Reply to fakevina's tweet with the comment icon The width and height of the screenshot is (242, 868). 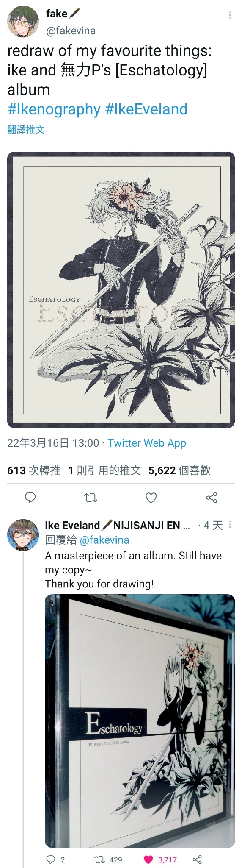pyautogui.click(x=30, y=498)
